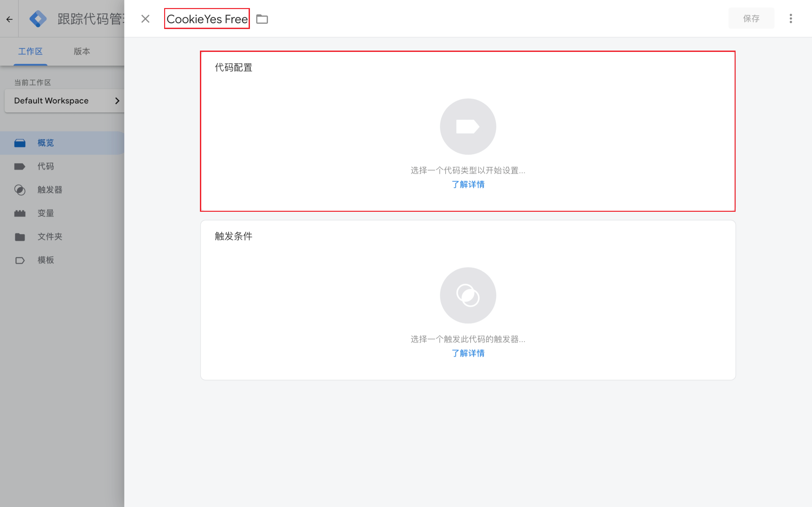Click 了解详情 link under 代码配置

[x=468, y=184]
